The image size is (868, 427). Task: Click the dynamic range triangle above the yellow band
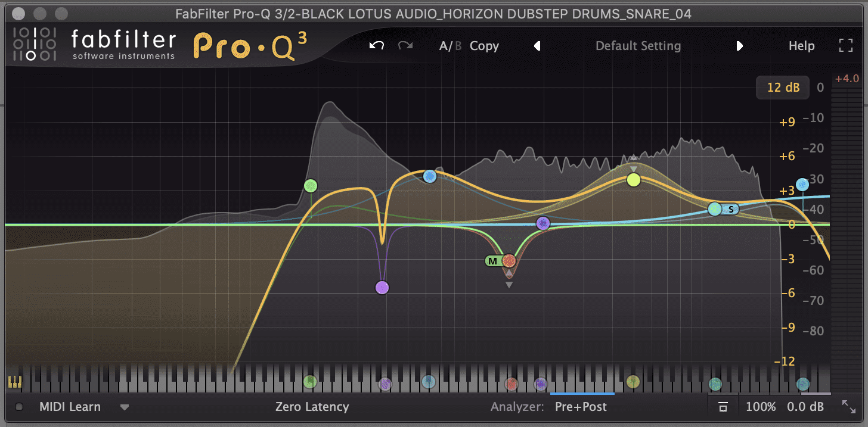(x=634, y=158)
